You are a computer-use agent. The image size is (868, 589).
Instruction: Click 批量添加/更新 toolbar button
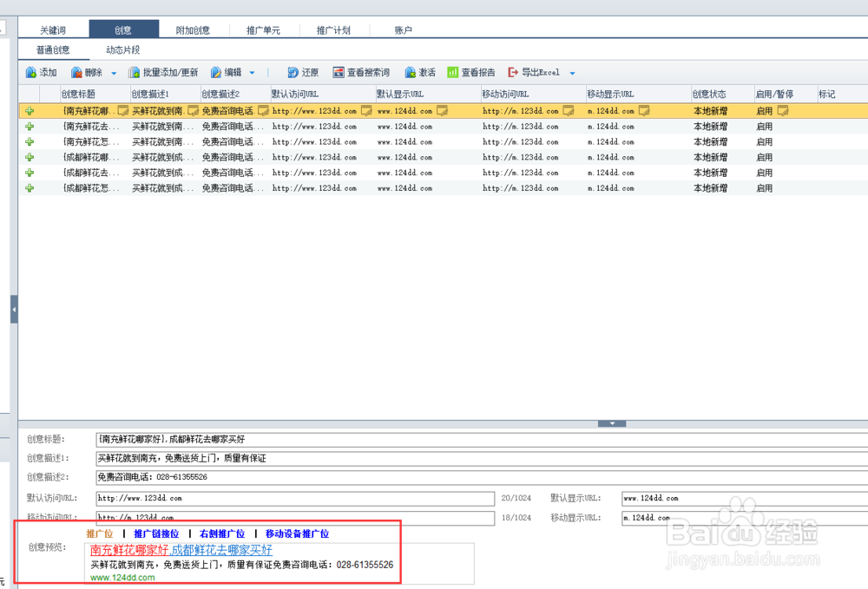tap(163, 73)
